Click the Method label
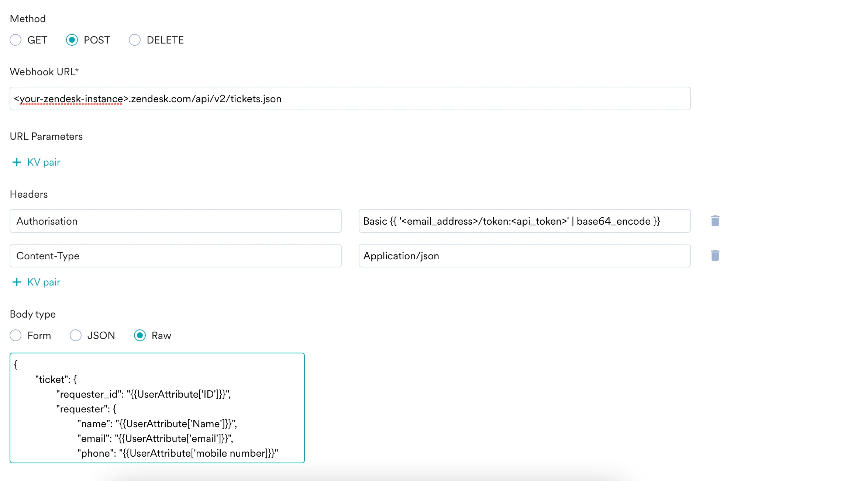 tap(28, 19)
